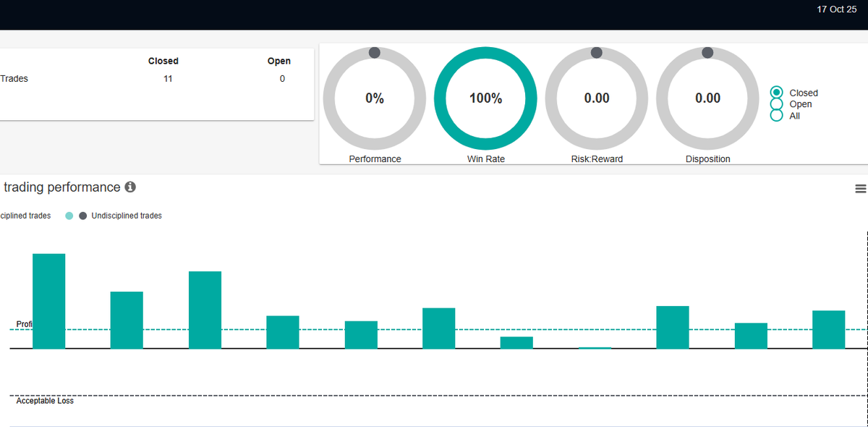Click the trading performance heading
This screenshot has width=868, height=427.
pyautogui.click(x=62, y=187)
